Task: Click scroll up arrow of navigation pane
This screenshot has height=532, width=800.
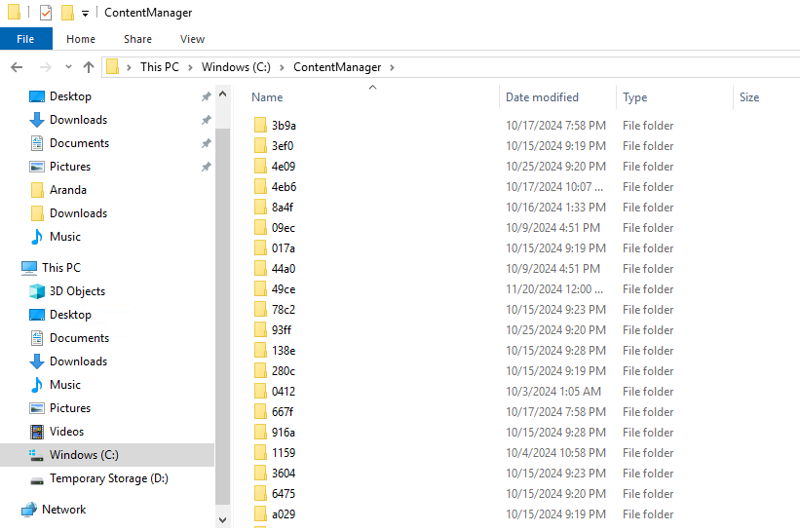Action: [x=222, y=95]
